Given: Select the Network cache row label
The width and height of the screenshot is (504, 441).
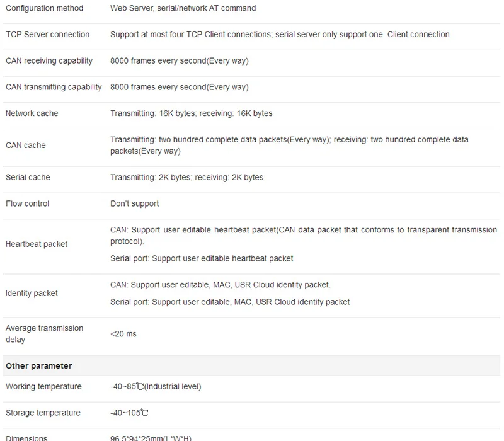Looking at the screenshot, I should [32, 113].
